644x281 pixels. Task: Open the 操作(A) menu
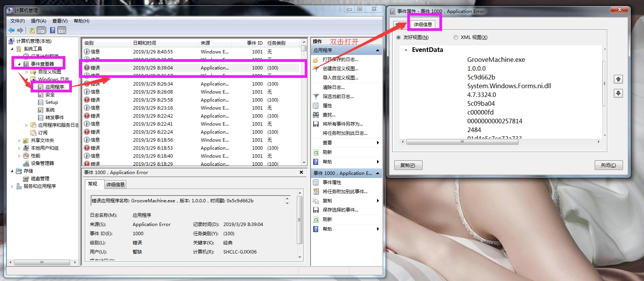coord(38,21)
